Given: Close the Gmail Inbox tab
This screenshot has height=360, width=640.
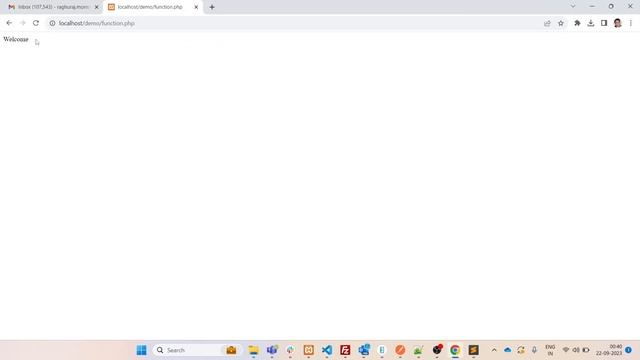Looking at the screenshot, I should pos(97,7).
